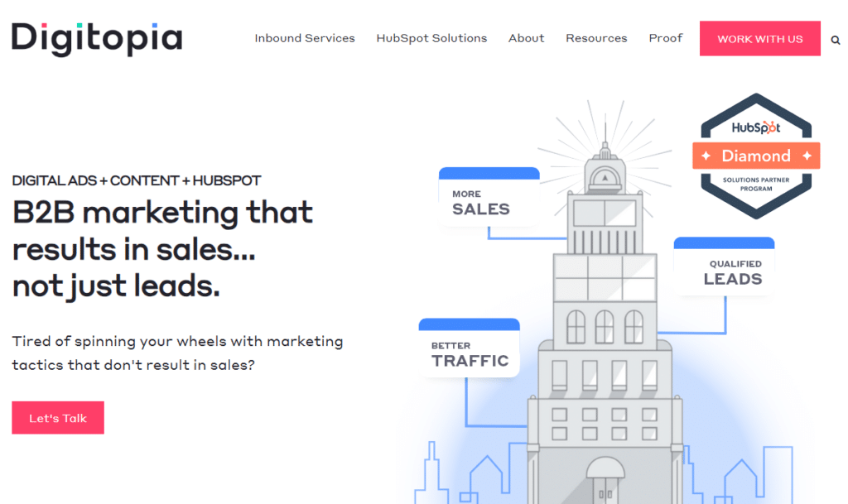Screen dimensions: 848x504
Task: Click the Work With Us button
Action: (760, 38)
